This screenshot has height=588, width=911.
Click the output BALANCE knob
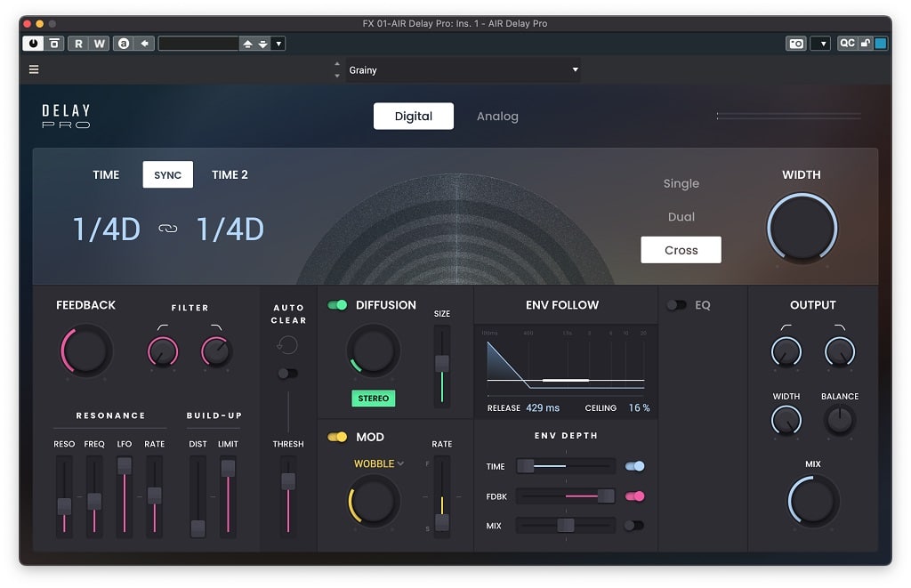(840, 420)
